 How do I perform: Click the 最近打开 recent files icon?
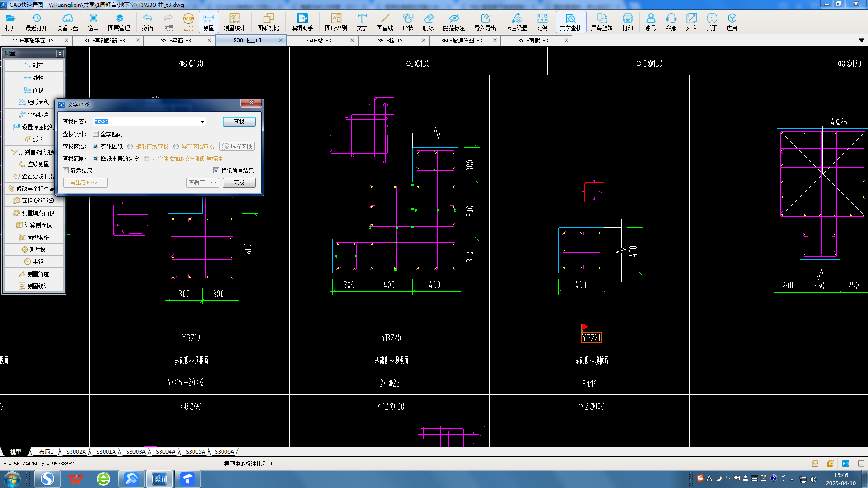tap(36, 22)
